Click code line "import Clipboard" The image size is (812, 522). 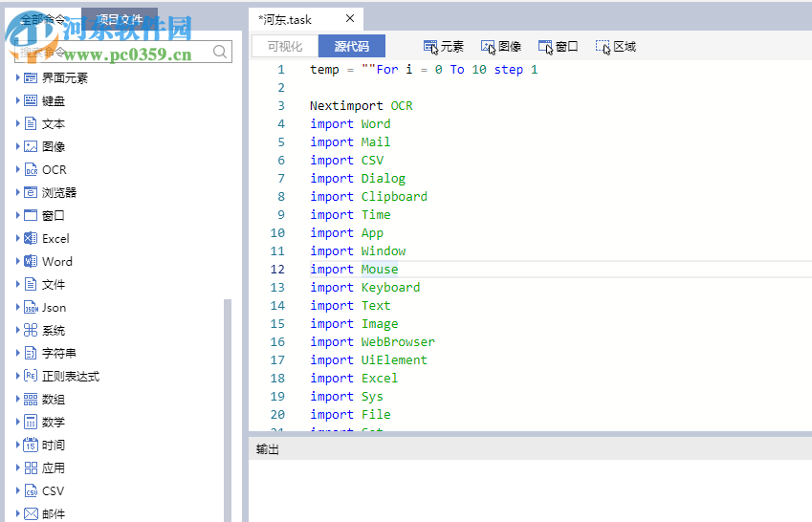click(x=369, y=197)
